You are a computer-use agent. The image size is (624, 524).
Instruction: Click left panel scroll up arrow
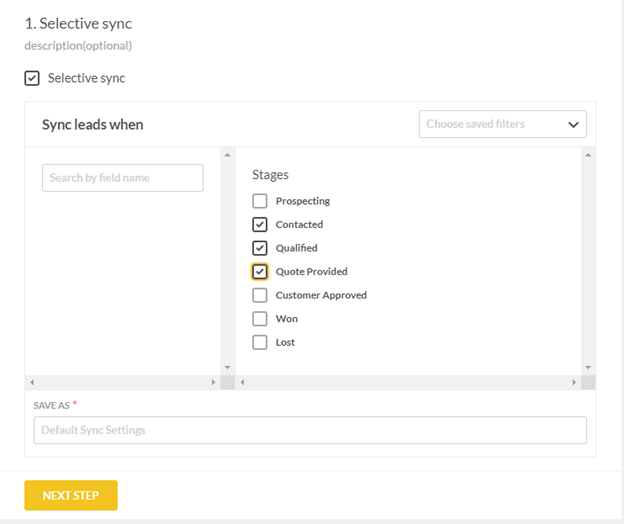coord(227,155)
